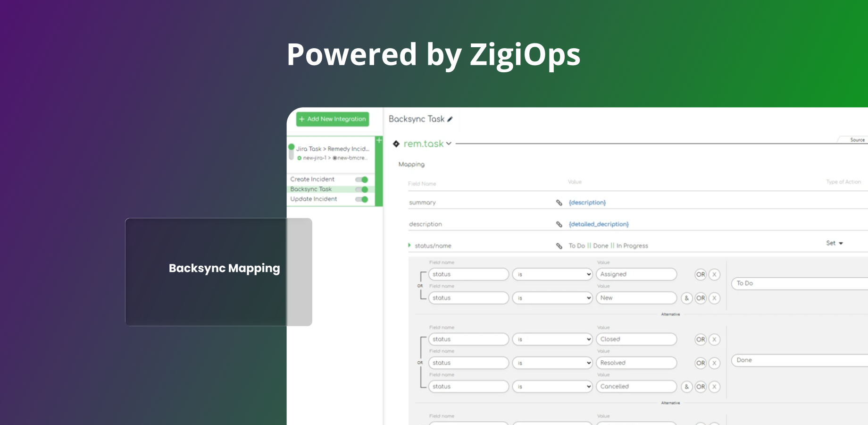Open the rem.task dropdown chevron
Viewport: 868px width, 425px height.
[449, 144]
